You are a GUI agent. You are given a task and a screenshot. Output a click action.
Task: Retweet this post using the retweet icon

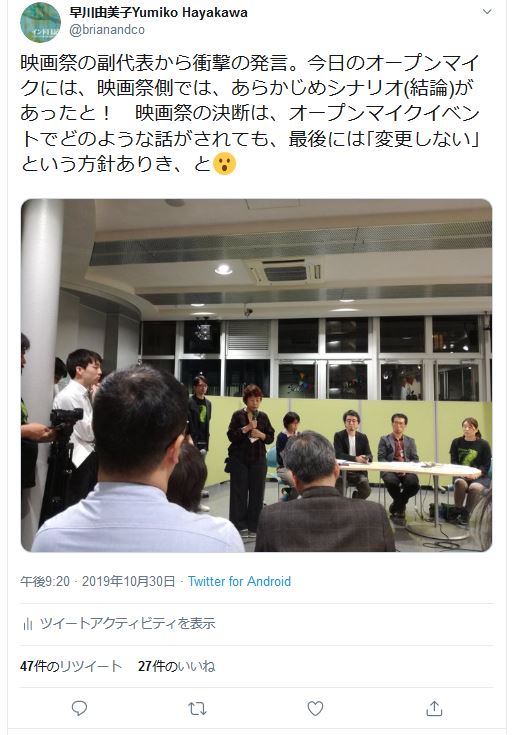[x=197, y=708]
